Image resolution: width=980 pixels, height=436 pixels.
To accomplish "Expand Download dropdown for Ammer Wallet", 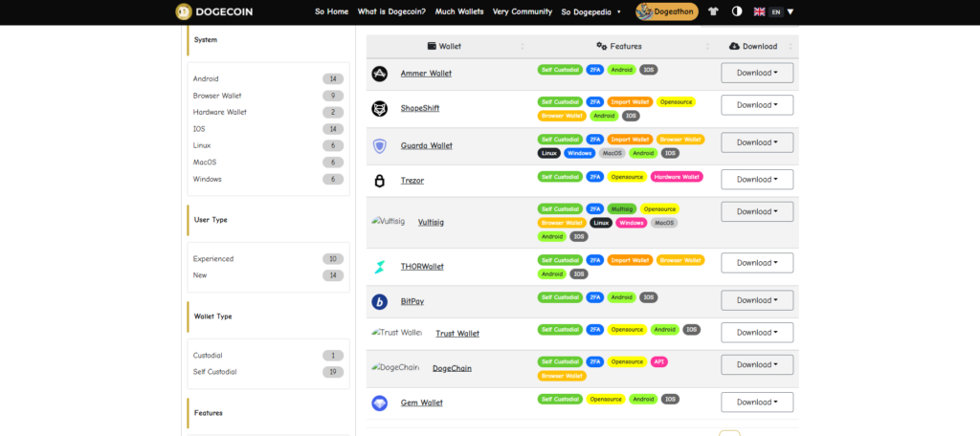I will tap(756, 74).
